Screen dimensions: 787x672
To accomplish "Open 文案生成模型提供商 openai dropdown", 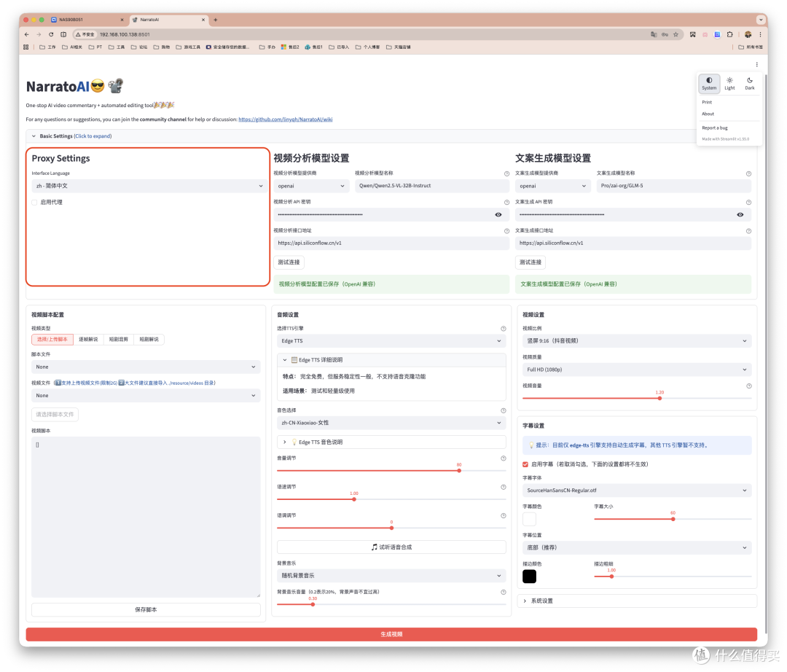I will click(552, 186).
